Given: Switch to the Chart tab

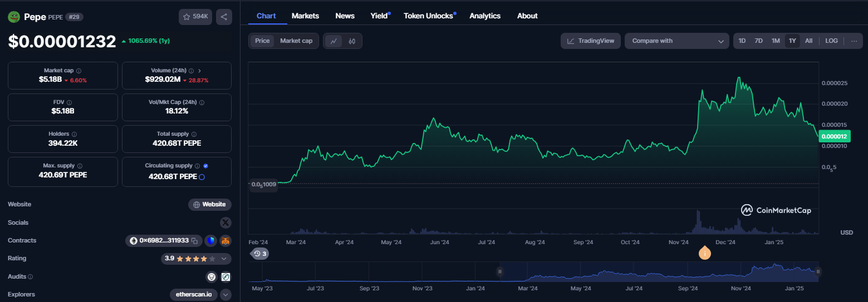Looking at the screenshot, I should [266, 16].
